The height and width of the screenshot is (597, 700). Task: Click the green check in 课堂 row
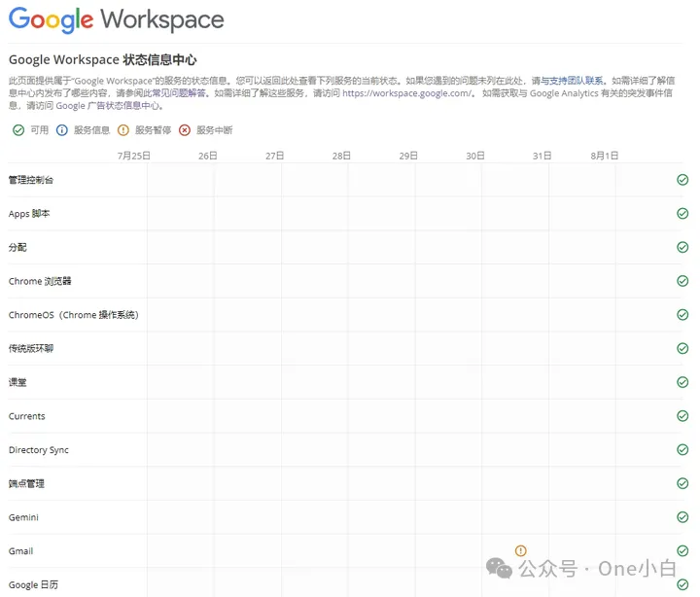(682, 382)
